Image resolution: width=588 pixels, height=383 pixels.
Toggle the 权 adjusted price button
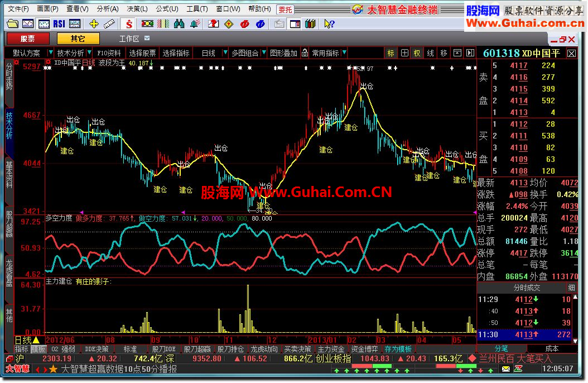[417, 53]
